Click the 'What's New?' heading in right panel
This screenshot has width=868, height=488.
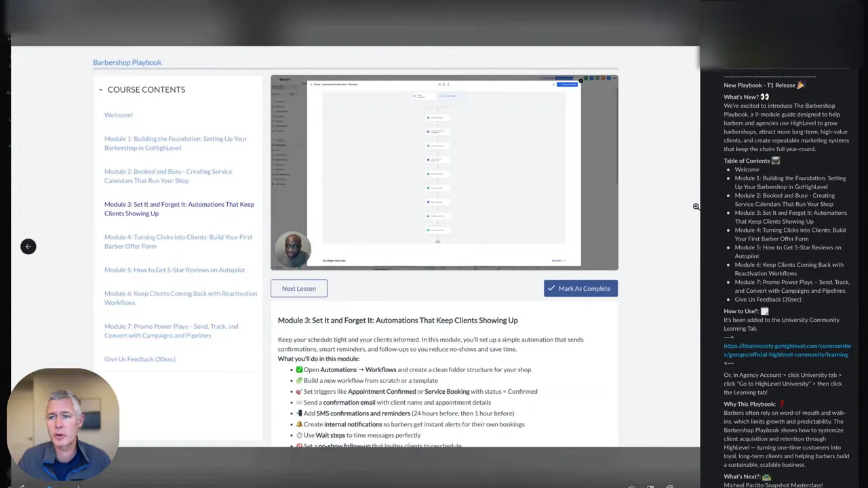pyautogui.click(x=746, y=97)
